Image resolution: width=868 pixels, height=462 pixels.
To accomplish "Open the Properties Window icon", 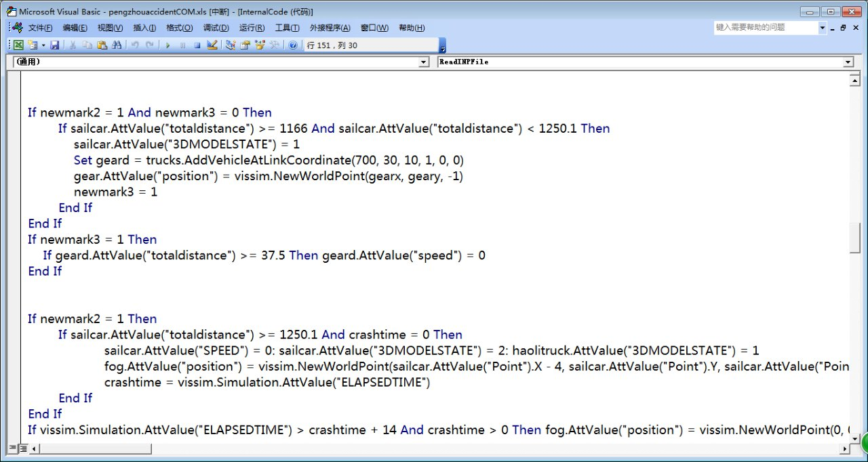I will pos(245,45).
